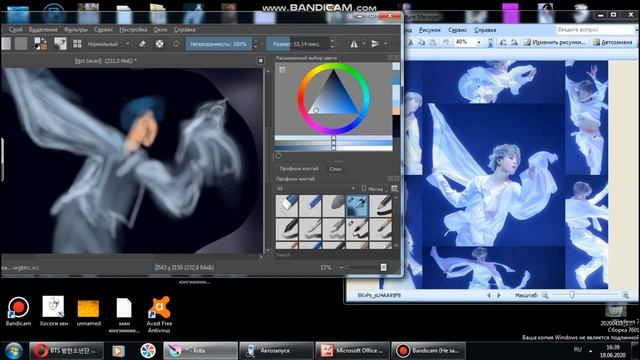Open blending mode dropdown Нормальный
Image resolution: width=640 pixels, height=360 pixels.
pyautogui.click(x=108, y=44)
